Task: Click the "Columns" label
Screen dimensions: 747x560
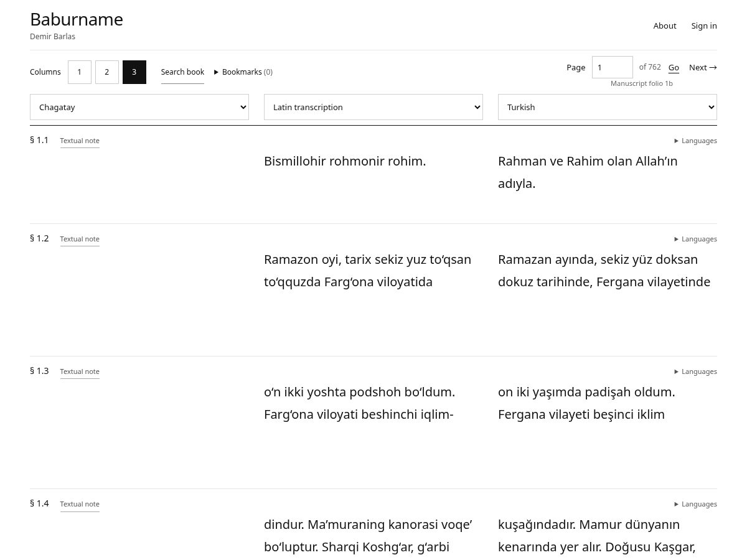Action: click(45, 72)
